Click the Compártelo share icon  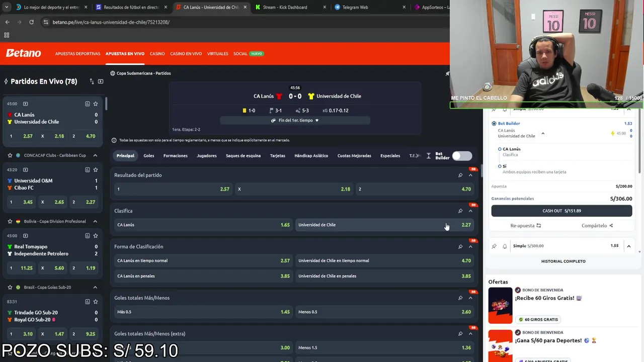[611, 226]
